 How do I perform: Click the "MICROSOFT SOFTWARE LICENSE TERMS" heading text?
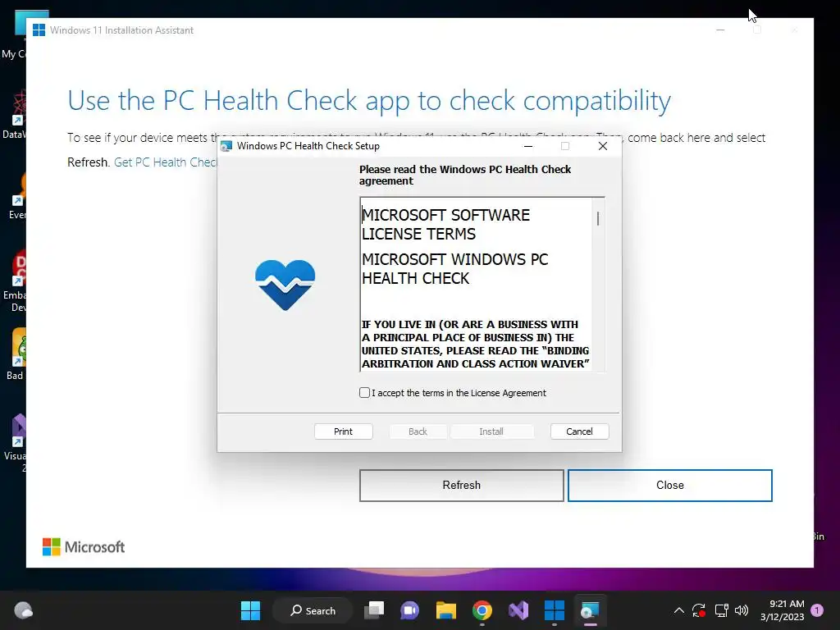(445, 225)
